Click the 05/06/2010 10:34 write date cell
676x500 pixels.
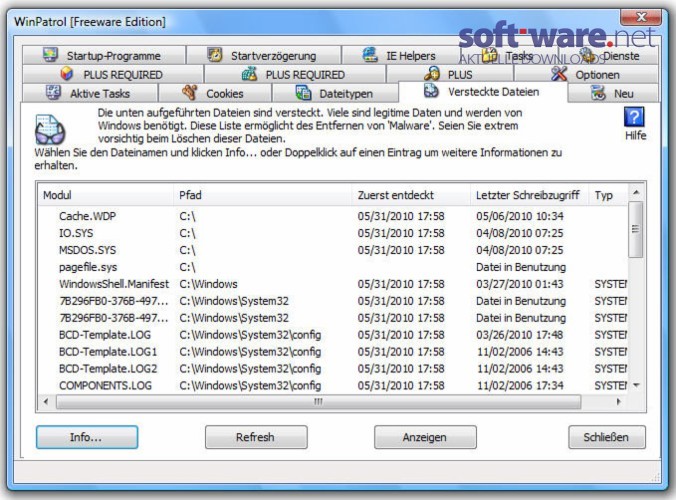coord(520,216)
